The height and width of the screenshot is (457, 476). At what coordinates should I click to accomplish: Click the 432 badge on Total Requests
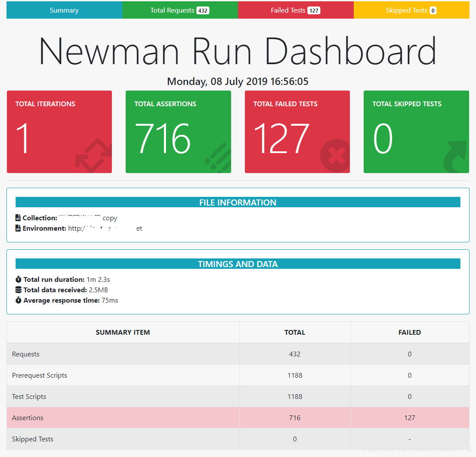(203, 11)
